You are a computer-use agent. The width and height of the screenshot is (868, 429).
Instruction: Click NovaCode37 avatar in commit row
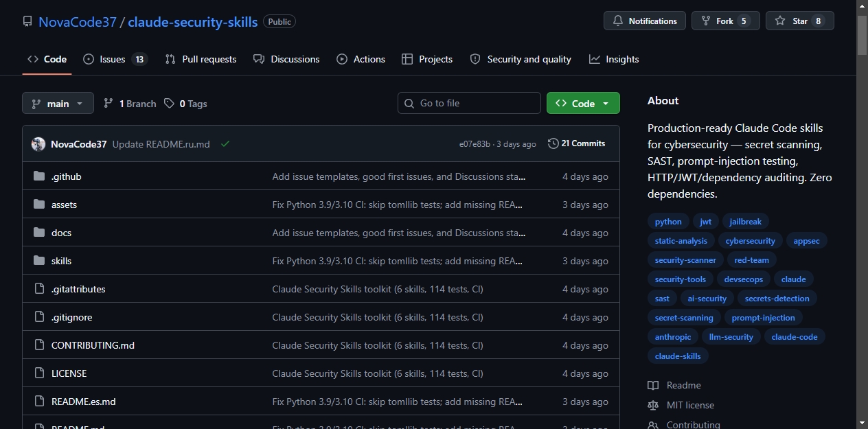click(x=38, y=144)
